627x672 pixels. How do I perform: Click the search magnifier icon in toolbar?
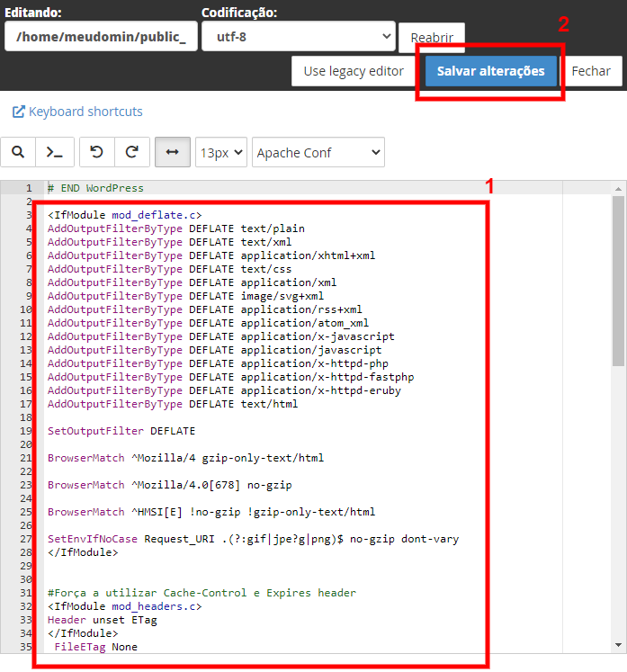coord(18,152)
